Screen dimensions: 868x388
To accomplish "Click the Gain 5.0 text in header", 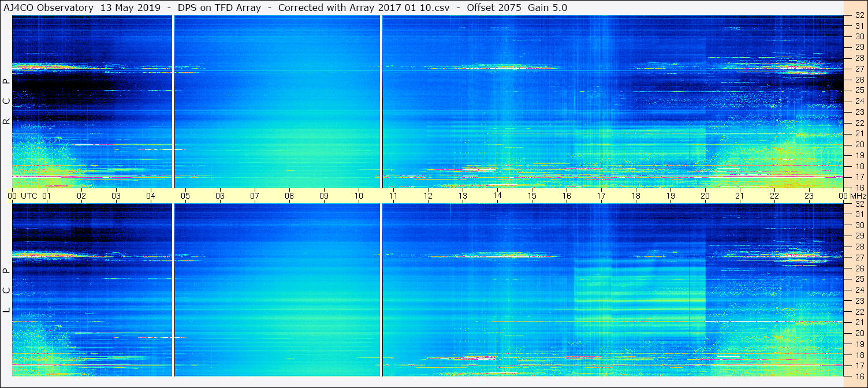I will tap(547, 8).
